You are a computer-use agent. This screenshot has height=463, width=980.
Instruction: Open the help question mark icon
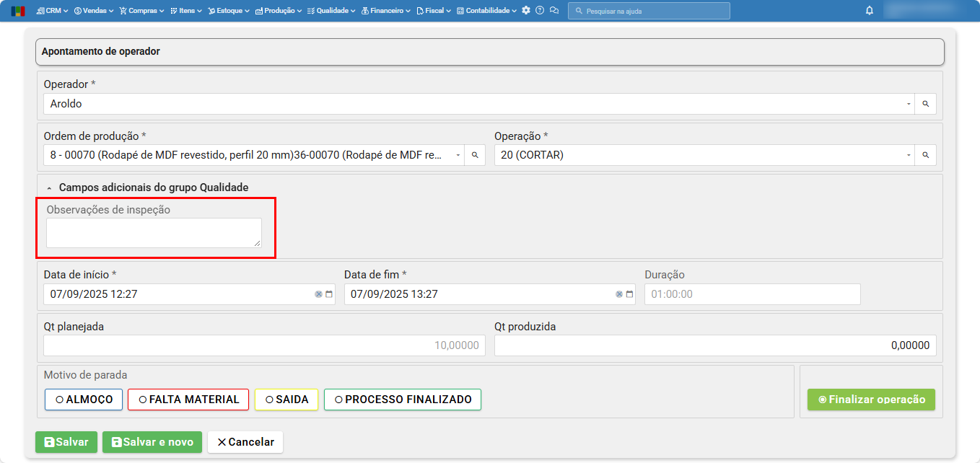click(540, 11)
